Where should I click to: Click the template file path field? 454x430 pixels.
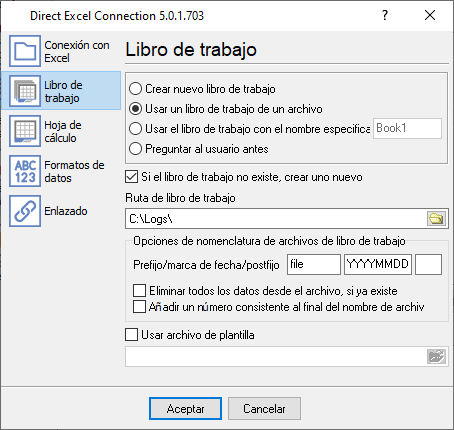coord(276,357)
